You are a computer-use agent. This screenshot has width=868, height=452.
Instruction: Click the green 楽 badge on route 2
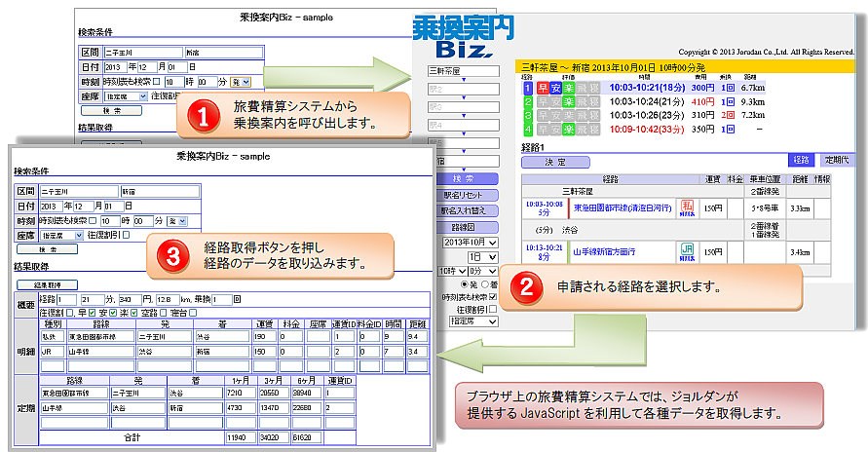pos(569,101)
